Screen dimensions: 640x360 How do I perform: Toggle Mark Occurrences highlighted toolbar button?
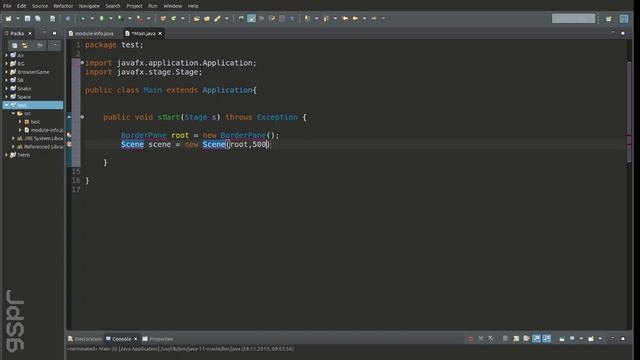point(251,18)
